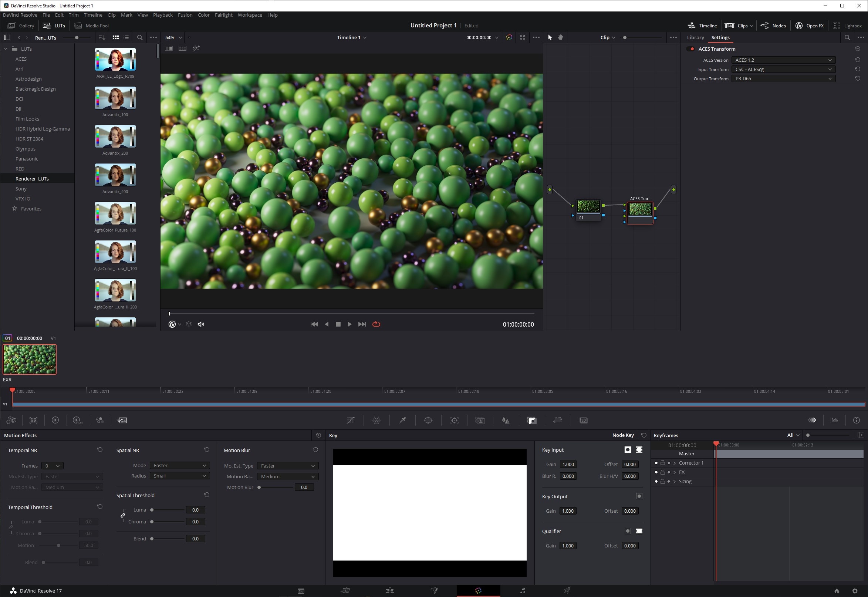Screen dimensions: 868x597
Task: Open the Output Transform P3-D65 dropdown
Action: point(783,78)
